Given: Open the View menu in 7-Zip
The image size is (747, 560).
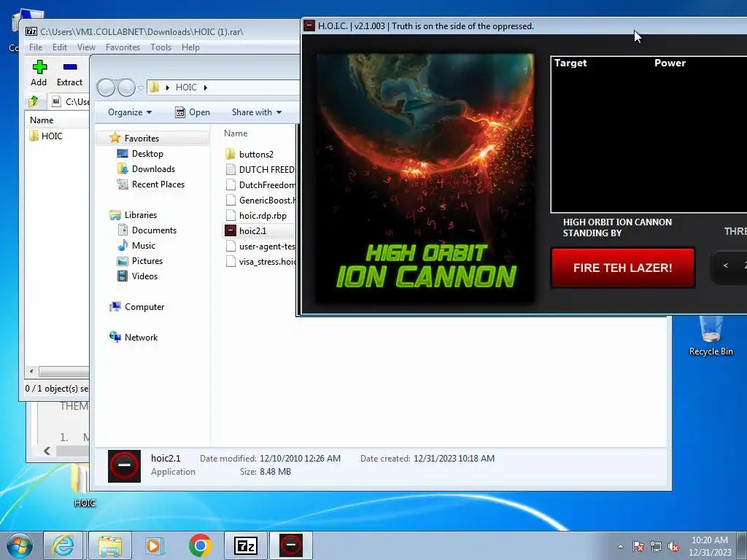Looking at the screenshot, I should point(86,47).
